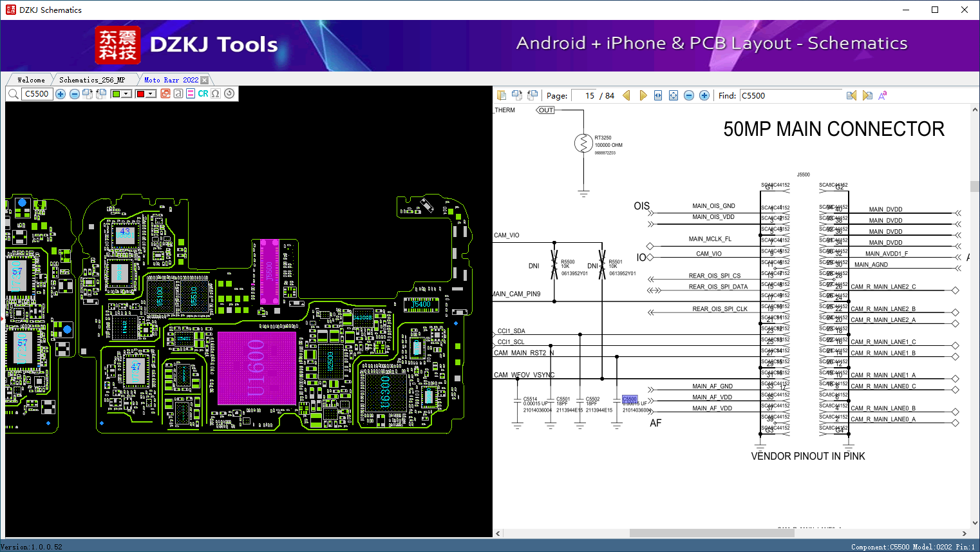Fit schematic page to width
This screenshot has width=980, height=552.
(x=658, y=95)
